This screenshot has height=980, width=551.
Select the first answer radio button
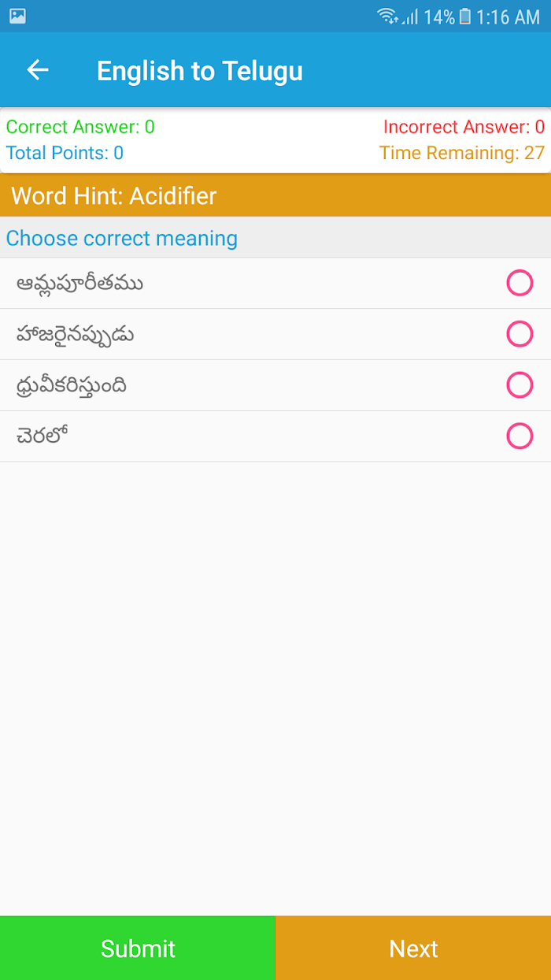coord(520,283)
